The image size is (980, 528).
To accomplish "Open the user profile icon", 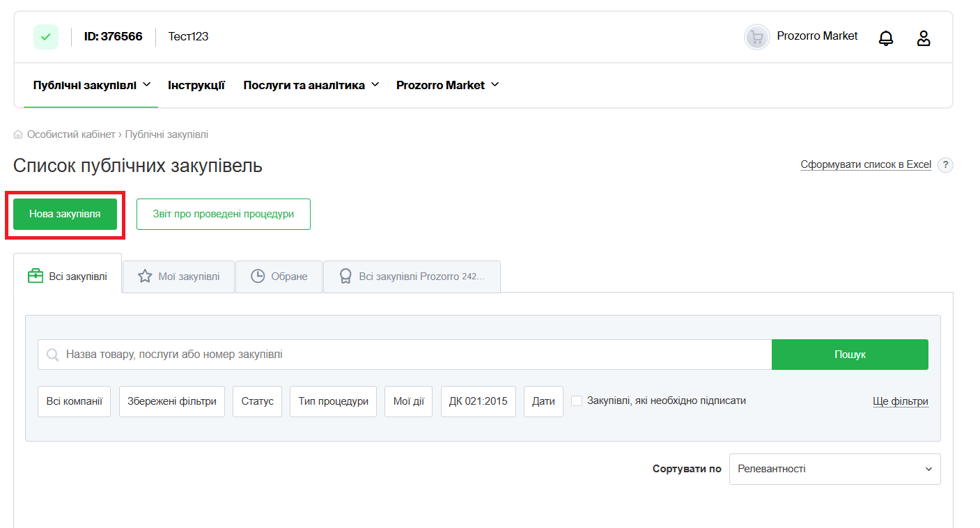I will click(x=924, y=38).
